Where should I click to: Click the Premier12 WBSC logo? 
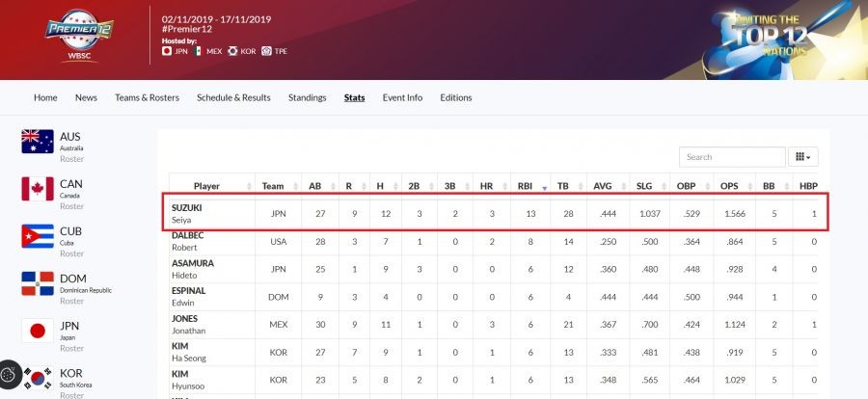[x=81, y=35]
